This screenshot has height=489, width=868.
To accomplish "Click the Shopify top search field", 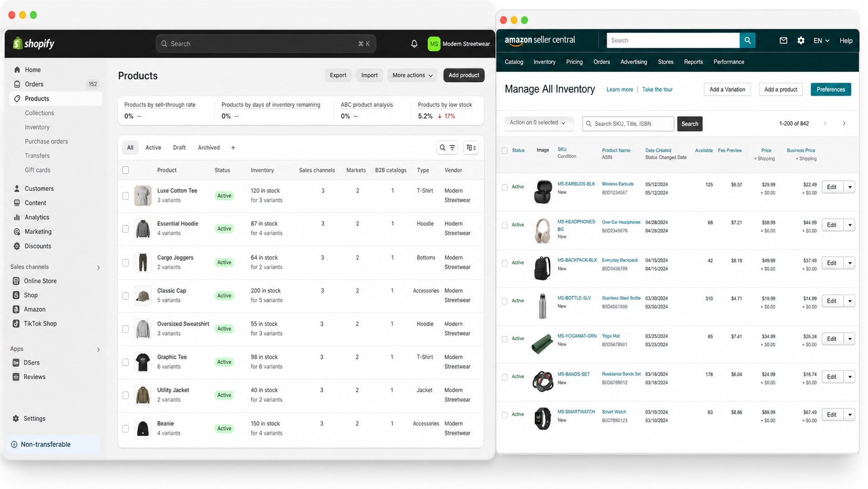I will coord(266,44).
